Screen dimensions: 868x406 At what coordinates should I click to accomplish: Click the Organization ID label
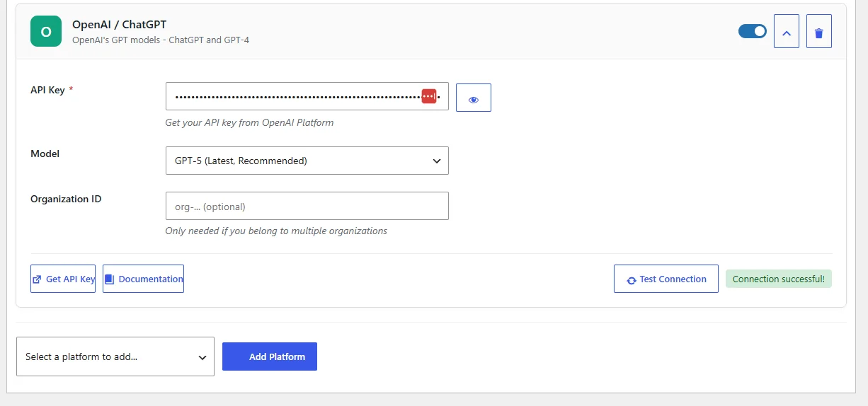[66, 199]
